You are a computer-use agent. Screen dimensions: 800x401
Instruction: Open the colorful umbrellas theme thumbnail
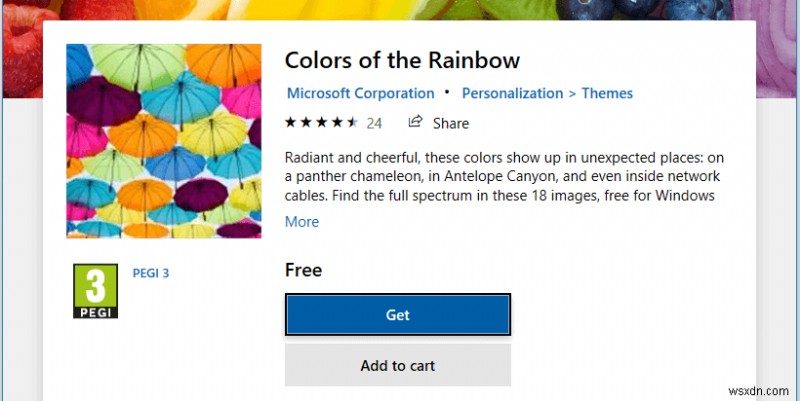point(163,141)
